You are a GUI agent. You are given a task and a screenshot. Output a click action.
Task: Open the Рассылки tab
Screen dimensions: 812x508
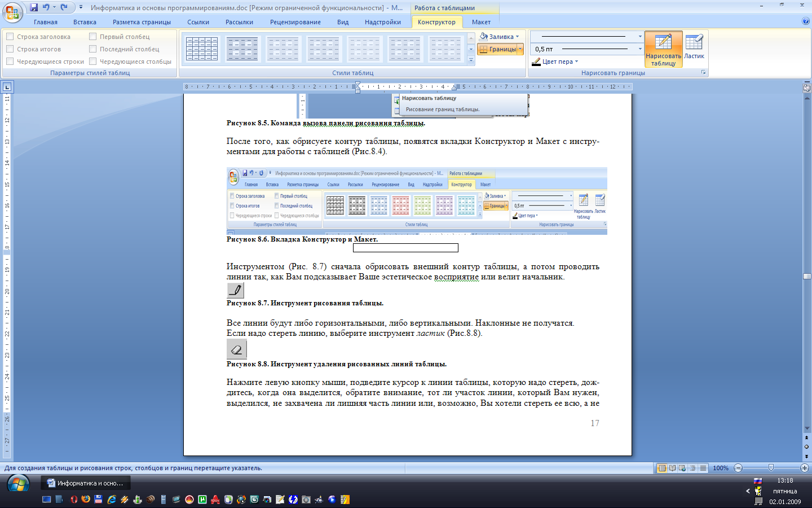[x=239, y=22]
